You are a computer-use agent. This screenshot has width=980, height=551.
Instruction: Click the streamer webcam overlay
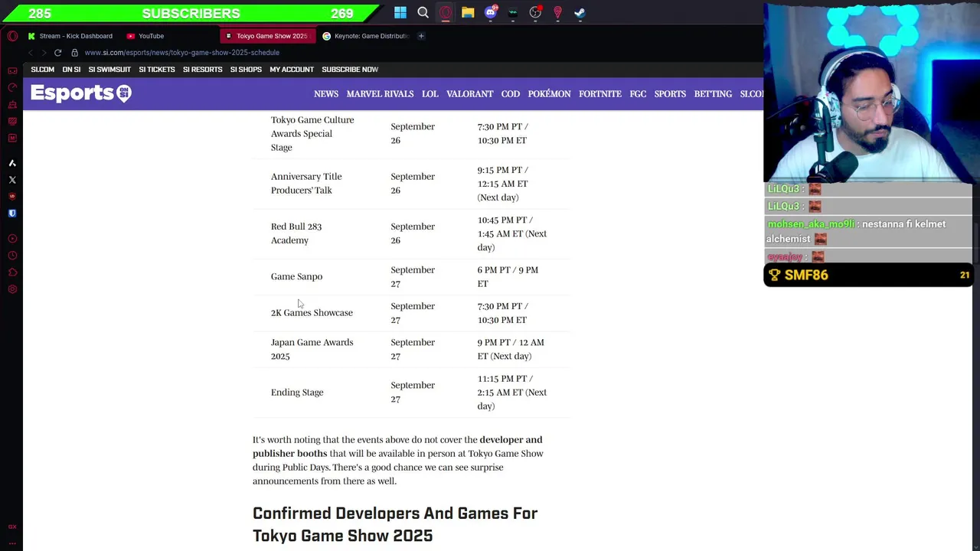coord(871,92)
